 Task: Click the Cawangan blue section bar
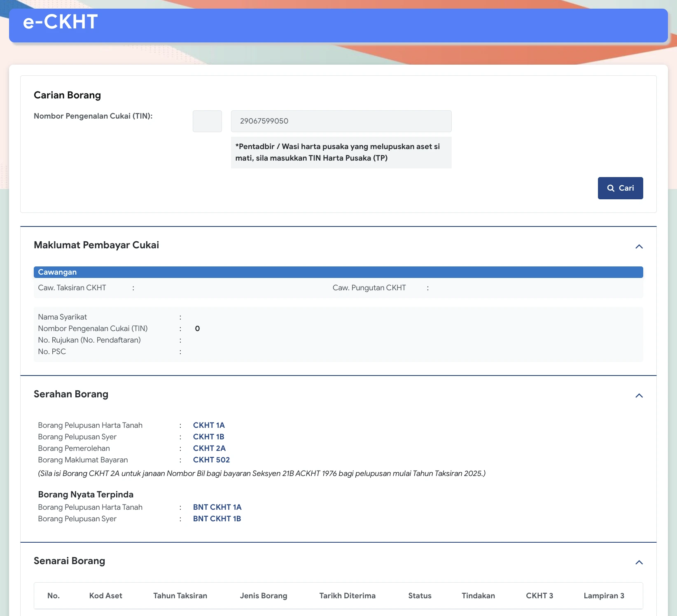click(x=338, y=272)
